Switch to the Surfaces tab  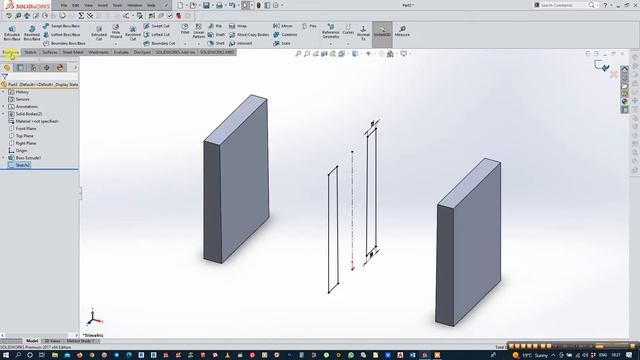(50, 52)
